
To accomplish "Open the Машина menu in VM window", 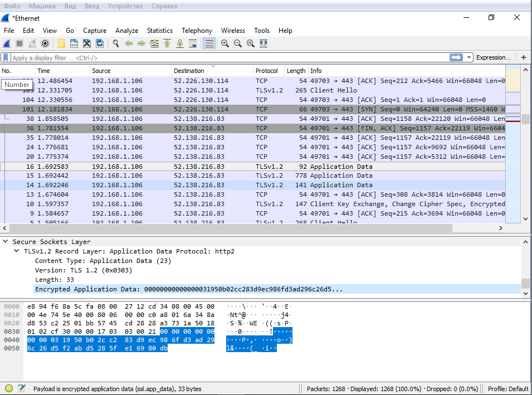I will 42,6.
